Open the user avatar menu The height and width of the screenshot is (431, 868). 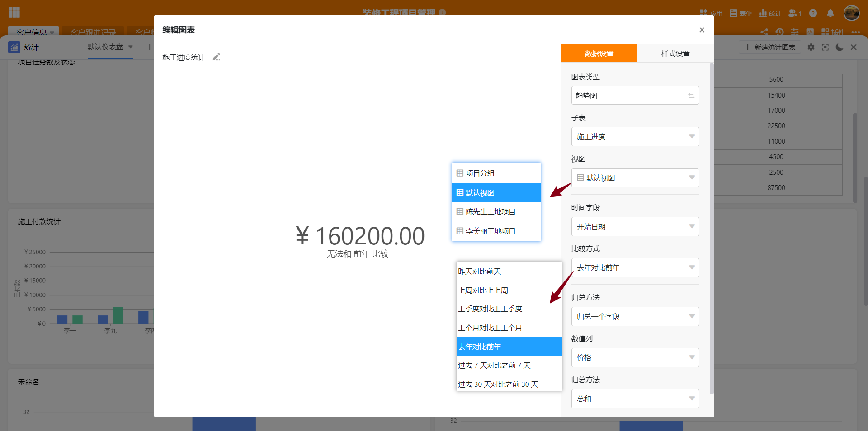[x=851, y=13]
